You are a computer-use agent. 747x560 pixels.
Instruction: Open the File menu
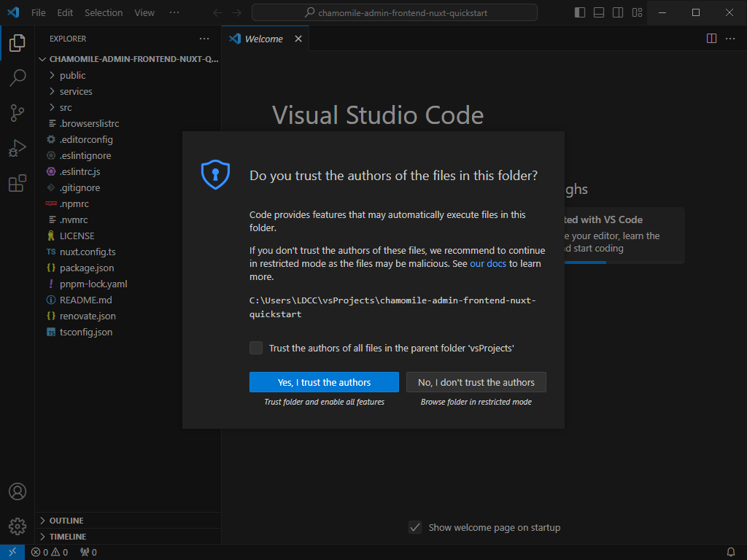(38, 13)
